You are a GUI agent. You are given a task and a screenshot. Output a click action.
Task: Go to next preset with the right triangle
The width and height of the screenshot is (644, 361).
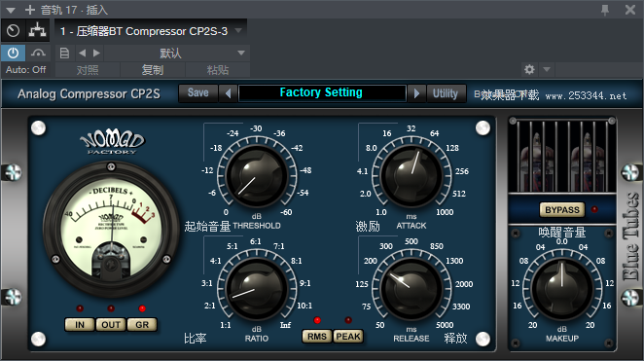point(96,53)
